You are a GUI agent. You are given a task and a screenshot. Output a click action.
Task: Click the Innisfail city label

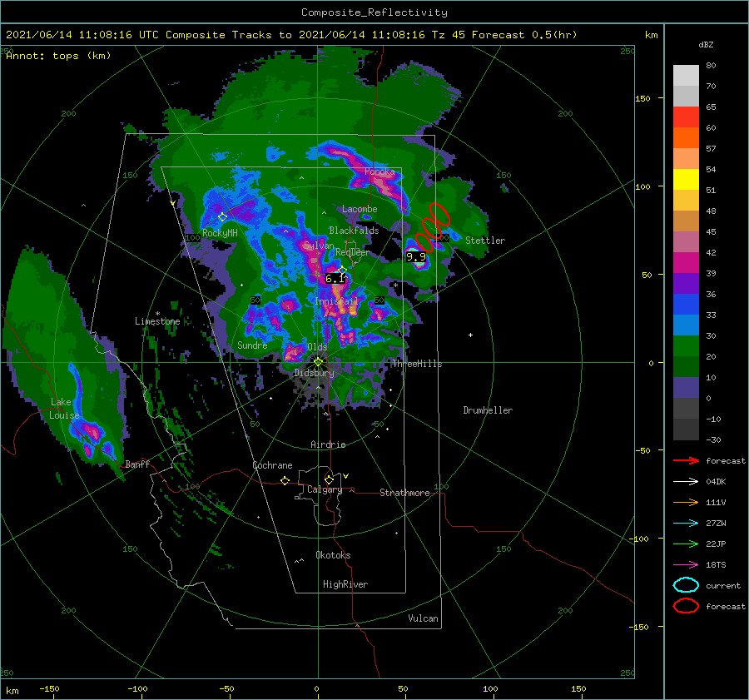click(336, 301)
